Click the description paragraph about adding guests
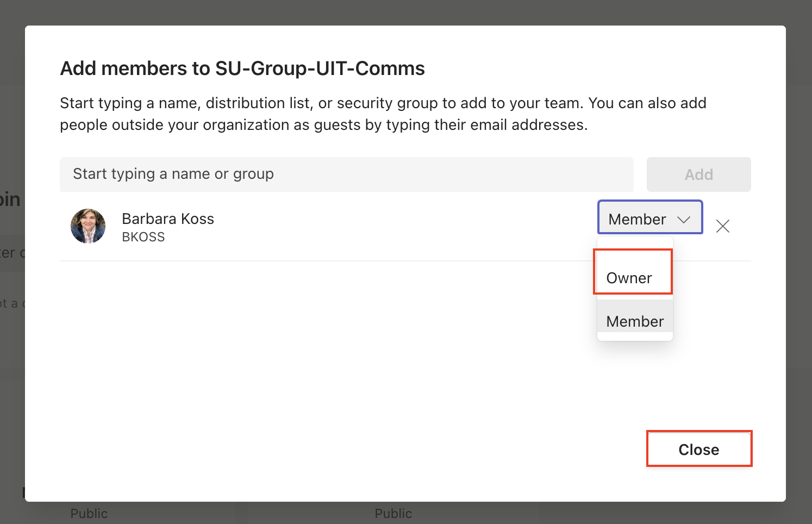The image size is (812, 524). pos(383,114)
